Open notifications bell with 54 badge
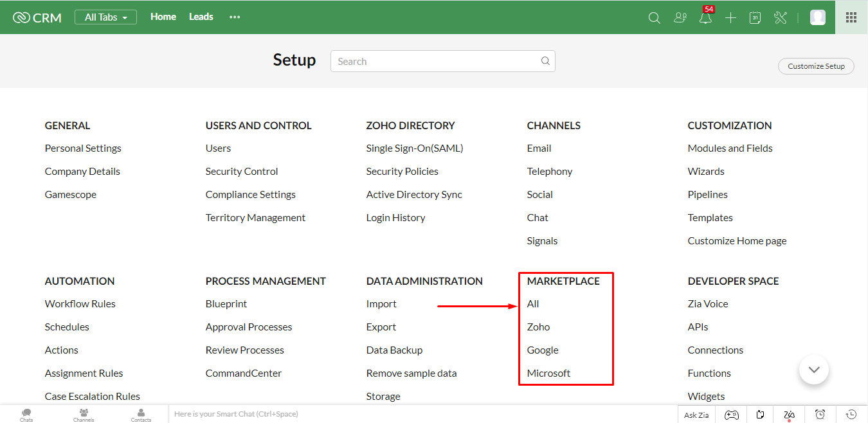The image size is (868, 423). 706,17
